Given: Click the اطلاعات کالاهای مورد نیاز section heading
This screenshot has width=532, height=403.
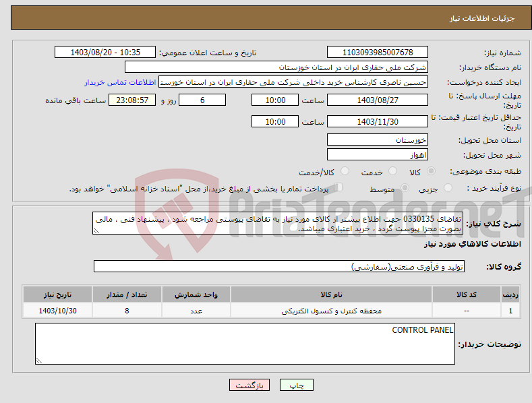Looking at the screenshot, I should point(472,244).
